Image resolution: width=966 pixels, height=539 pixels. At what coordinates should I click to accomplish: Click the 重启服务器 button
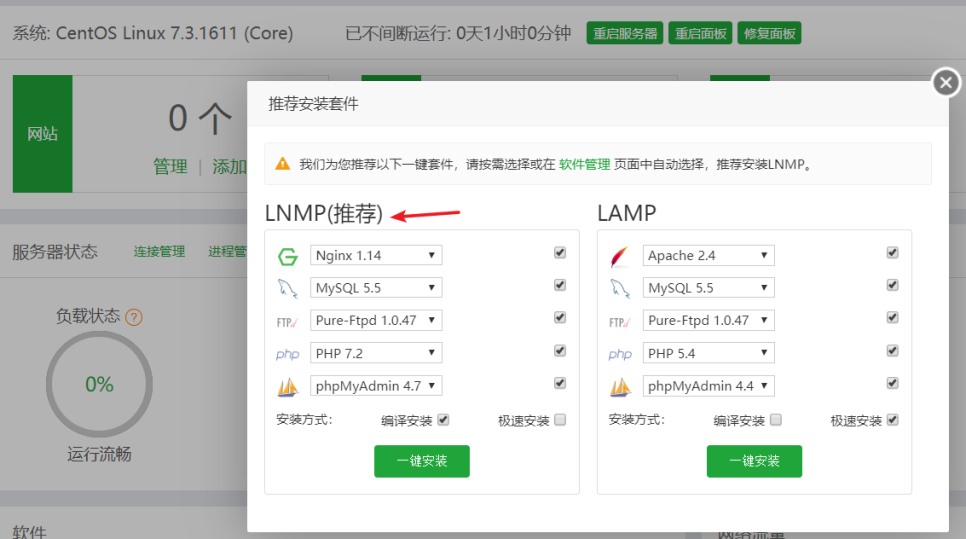coord(625,33)
